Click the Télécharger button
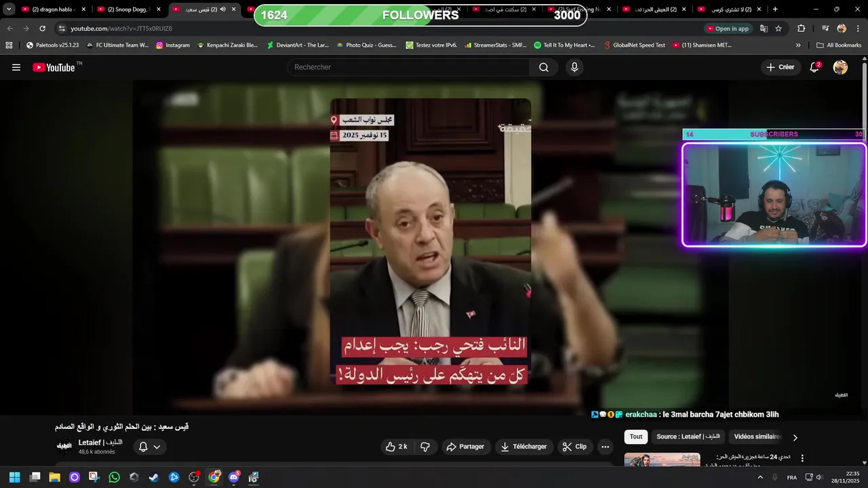 tap(524, 447)
